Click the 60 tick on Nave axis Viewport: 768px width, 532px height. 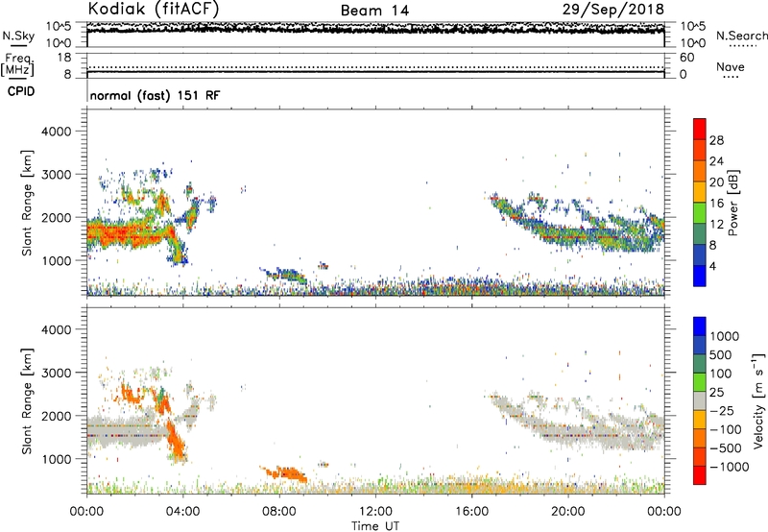click(x=686, y=58)
